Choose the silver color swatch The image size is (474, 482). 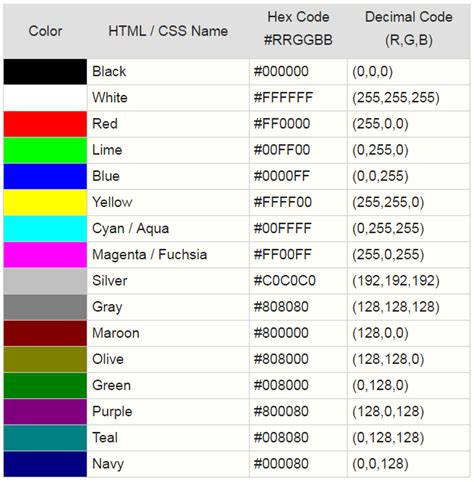coord(45,281)
